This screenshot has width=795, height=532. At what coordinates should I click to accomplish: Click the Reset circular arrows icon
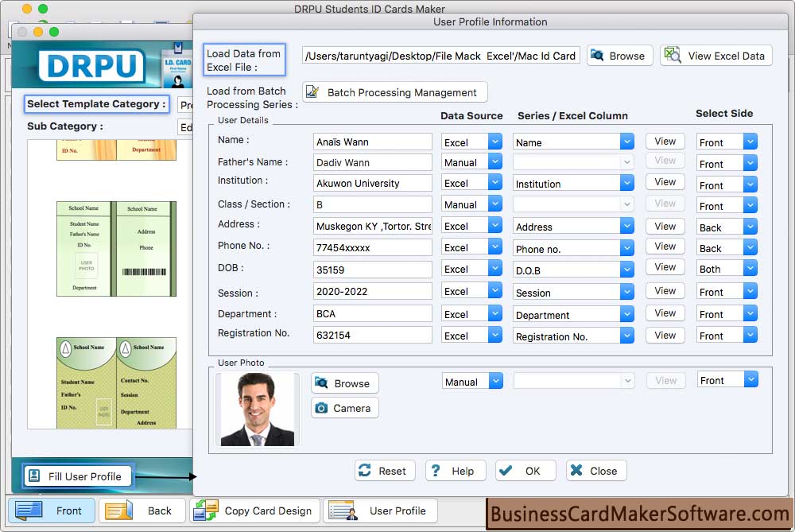[365, 470]
